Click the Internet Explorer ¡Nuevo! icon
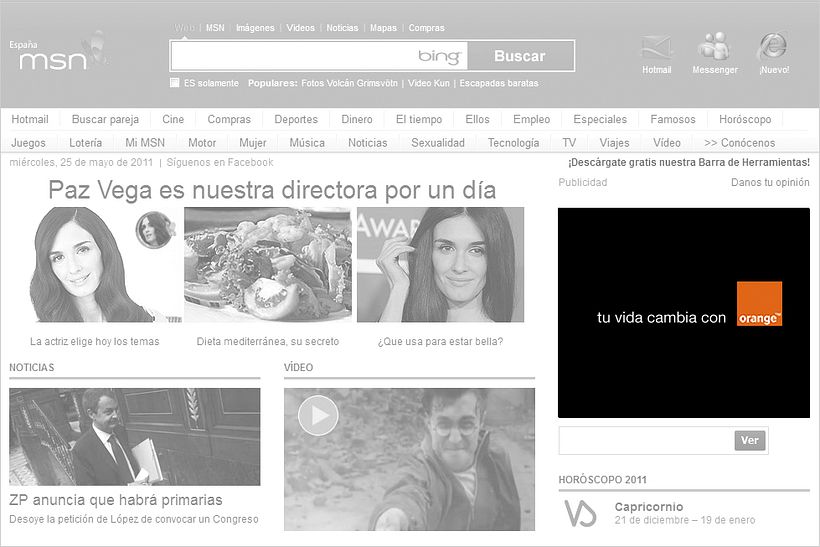This screenshot has height=547, width=820. (x=773, y=46)
